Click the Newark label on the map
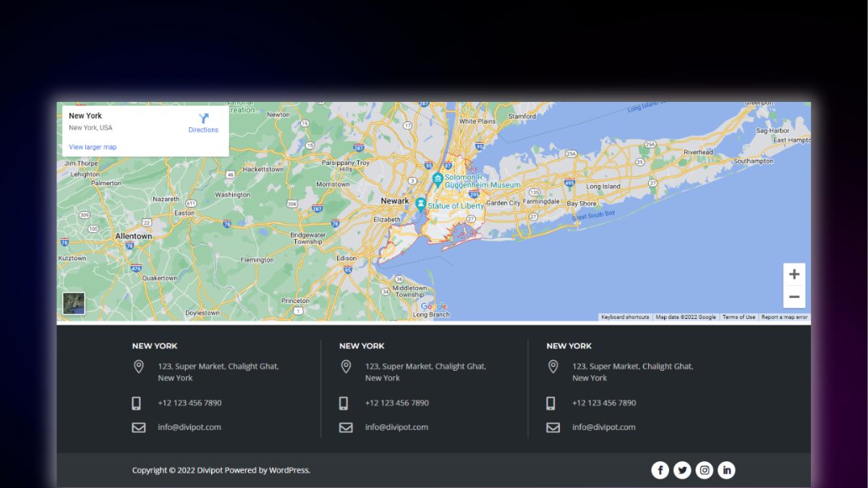The height and width of the screenshot is (488, 868). pos(395,201)
